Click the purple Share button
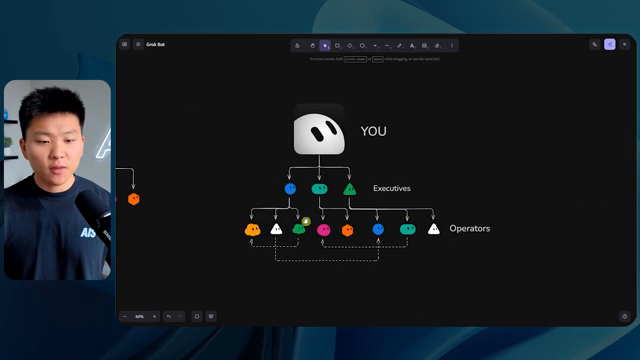Viewport: 640px width, 360px height. [x=610, y=44]
